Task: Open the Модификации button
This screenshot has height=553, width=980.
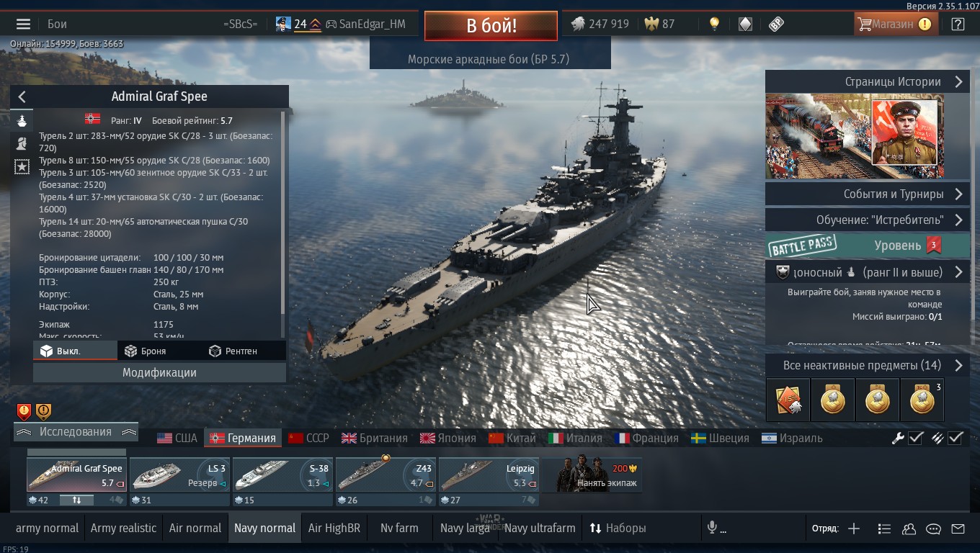Action: 159,372
